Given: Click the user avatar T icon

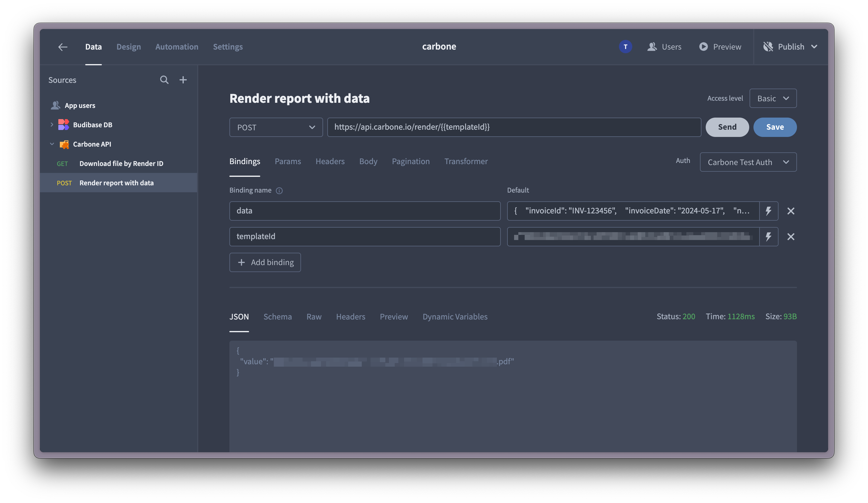Looking at the screenshot, I should 626,47.
